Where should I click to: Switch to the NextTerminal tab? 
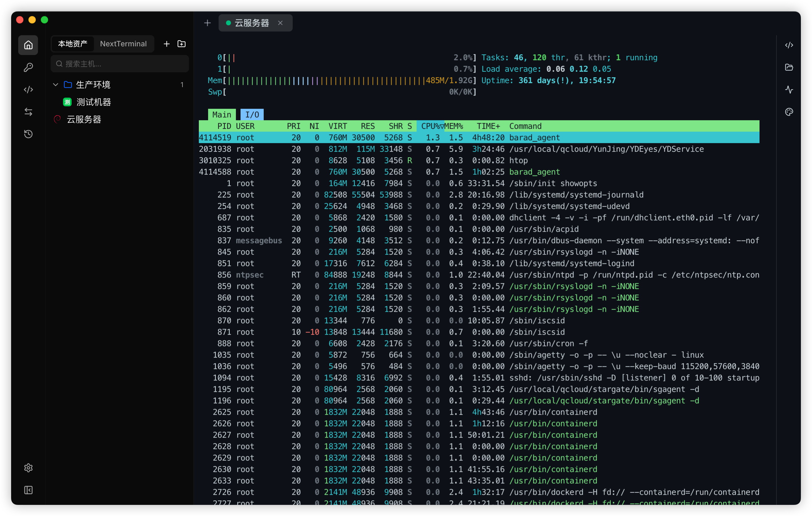click(x=123, y=44)
